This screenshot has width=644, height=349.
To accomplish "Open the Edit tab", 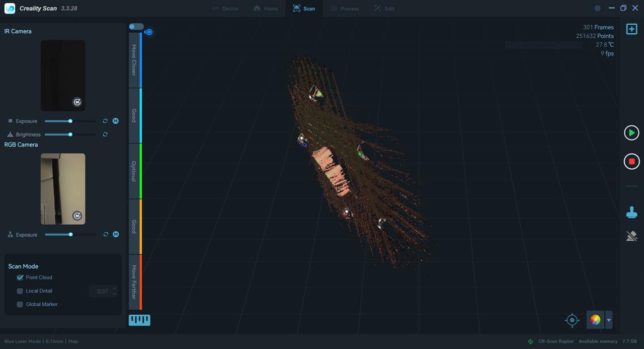I will coord(384,9).
